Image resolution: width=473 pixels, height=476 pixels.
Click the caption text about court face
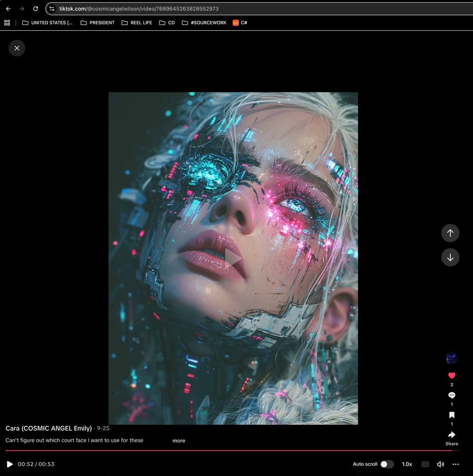click(x=74, y=440)
